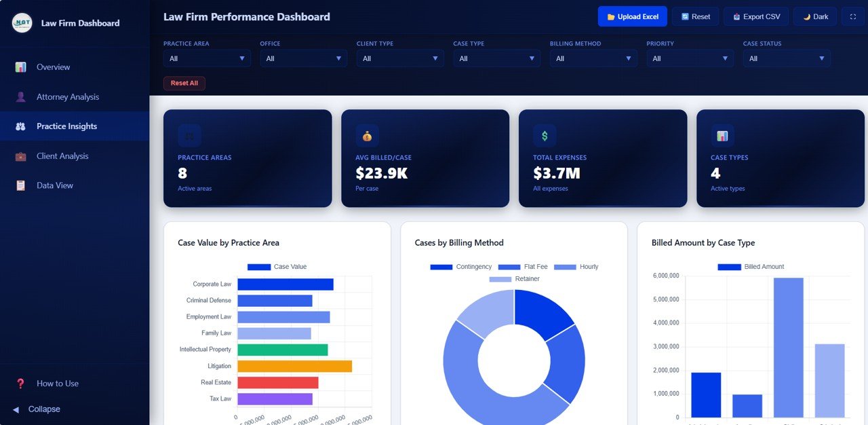Screen dimensions: 868x425
Task: Click the fullscreen icon in the top toolbar
Action: pos(853,16)
